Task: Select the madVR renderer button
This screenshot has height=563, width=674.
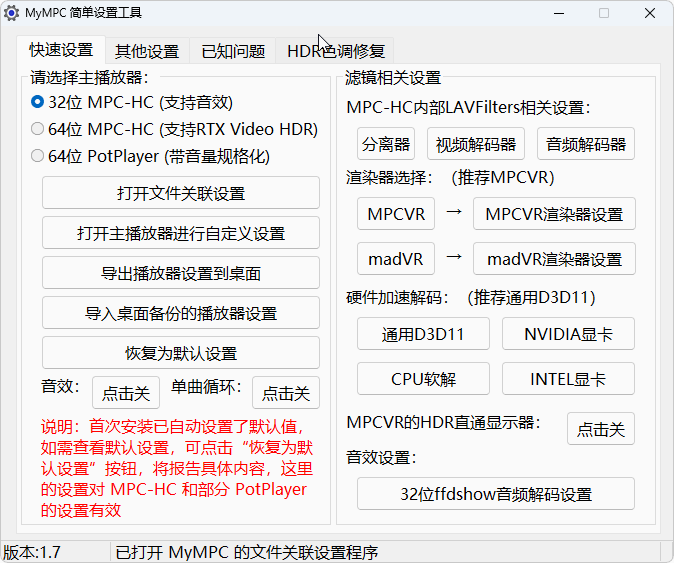Action: [x=396, y=259]
